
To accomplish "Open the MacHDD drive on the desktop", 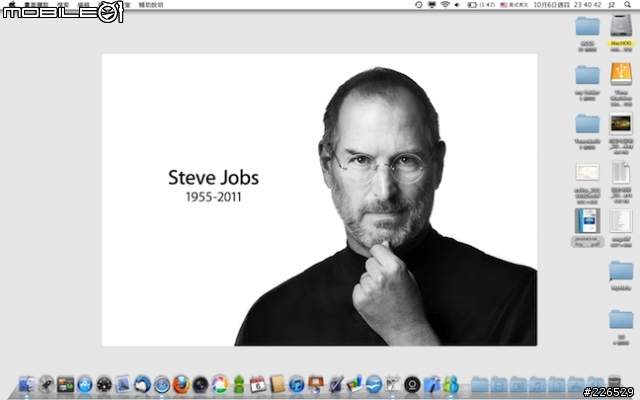I will click(621, 26).
